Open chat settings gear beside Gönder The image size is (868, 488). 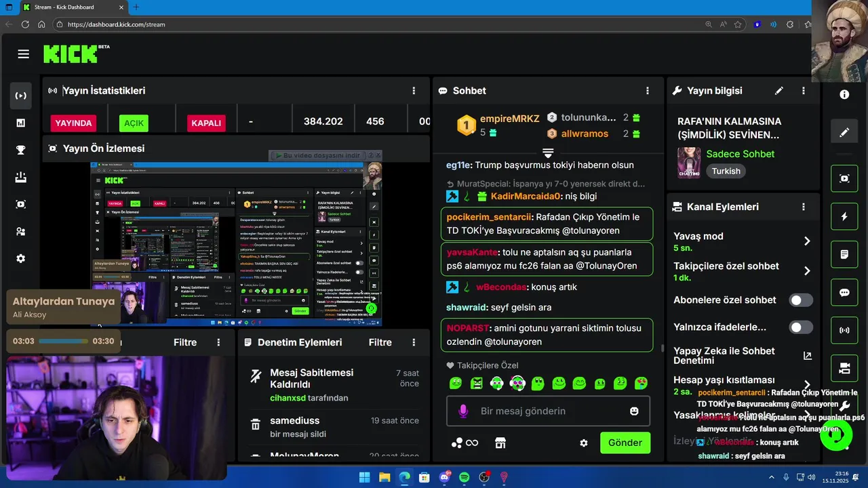[x=584, y=443]
